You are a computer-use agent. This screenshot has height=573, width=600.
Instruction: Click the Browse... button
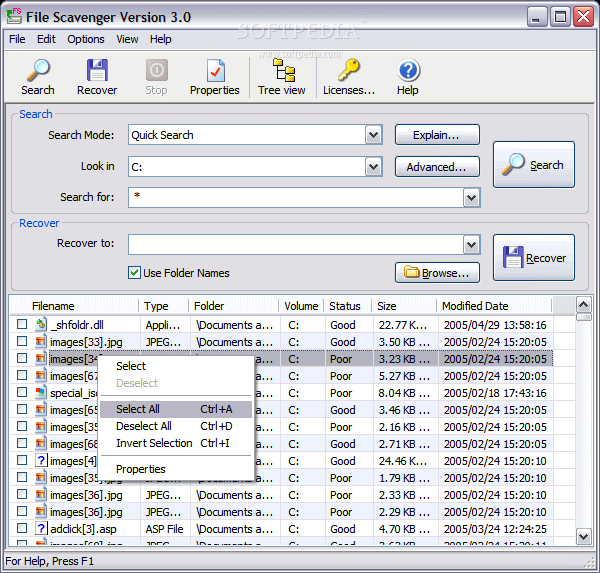point(437,273)
